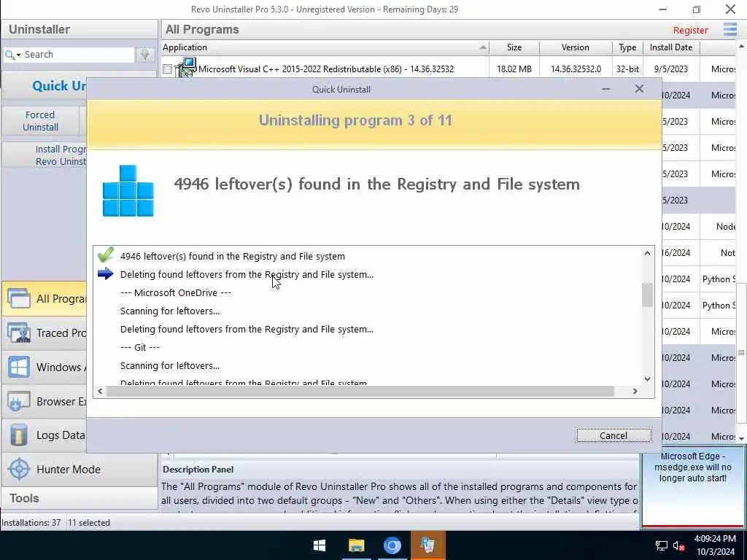Click the Microsoft Edge auto start notification
The width and height of the screenshot is (747, 560).
click(x=693, y=486)
